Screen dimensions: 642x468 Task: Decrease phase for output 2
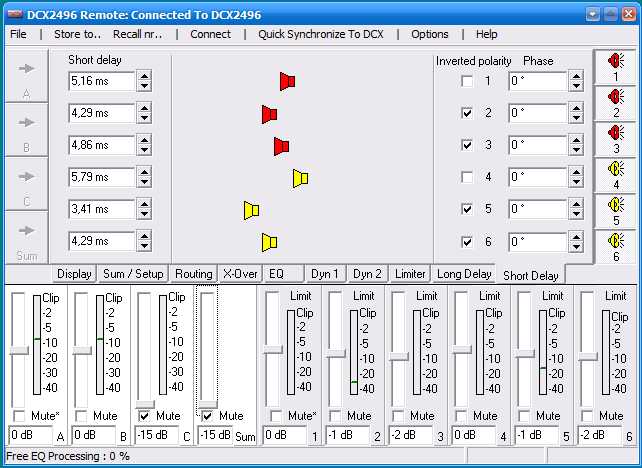click(576, 118)
